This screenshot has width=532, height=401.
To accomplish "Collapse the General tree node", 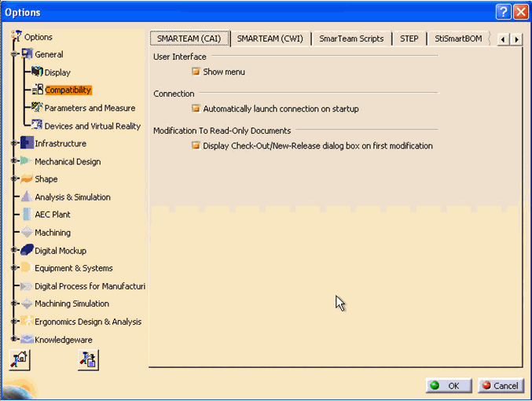I will [14, 55].
